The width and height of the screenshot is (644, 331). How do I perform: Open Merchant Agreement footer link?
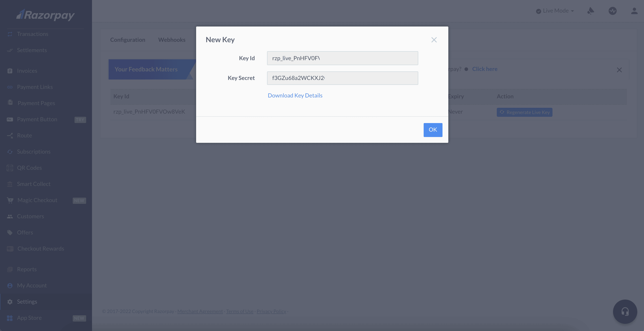tap(200, 311)
